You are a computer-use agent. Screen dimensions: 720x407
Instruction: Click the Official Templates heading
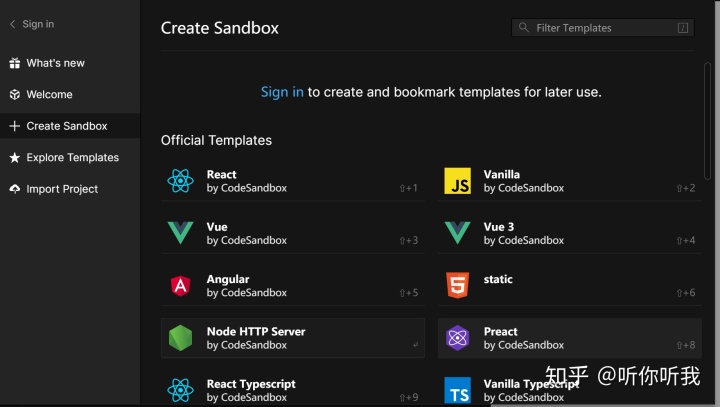[x=216, y=140]
